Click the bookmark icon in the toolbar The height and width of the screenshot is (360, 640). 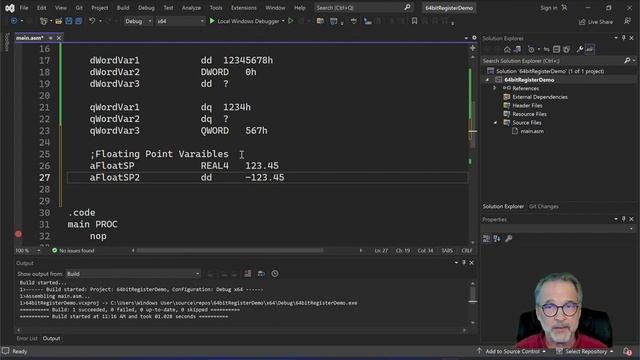414,21
